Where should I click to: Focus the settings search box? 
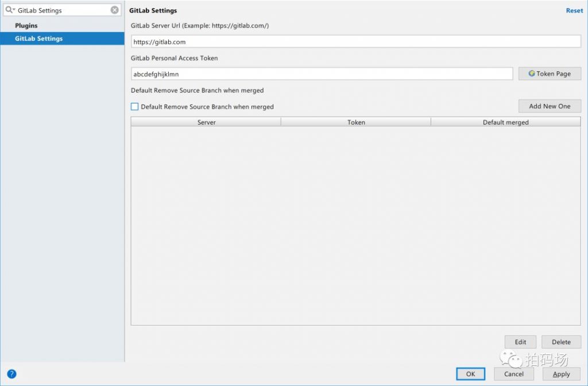click(x=62, y=10)
